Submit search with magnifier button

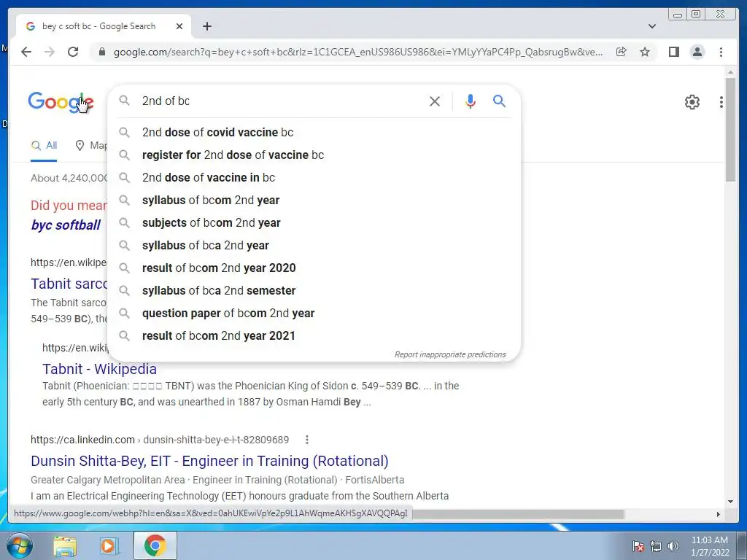point(499,101)
